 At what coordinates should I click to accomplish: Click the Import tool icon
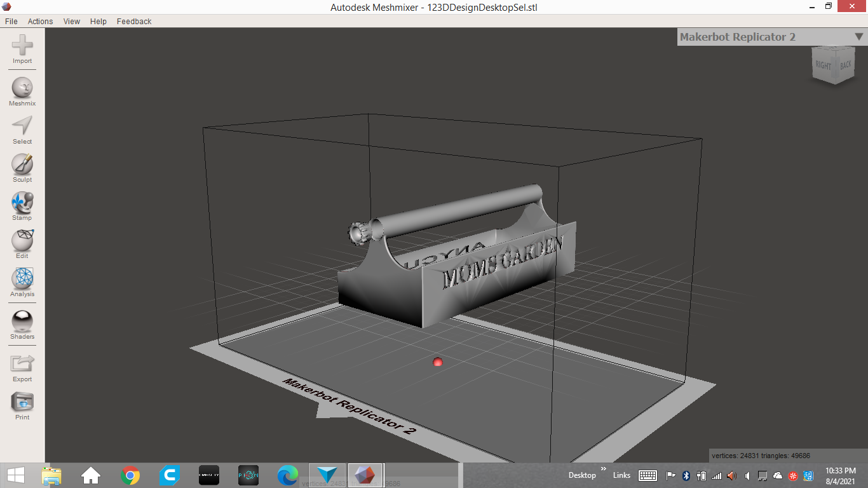(x=22, y=46)
